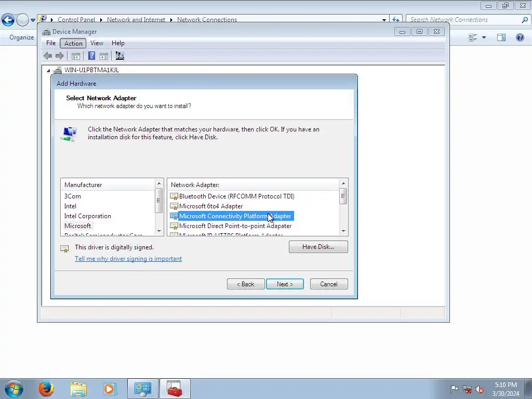This screenshot has height=399, width=532.
Task: Click the Change your view icon in Explorer
Action: [x=473, y=37]
